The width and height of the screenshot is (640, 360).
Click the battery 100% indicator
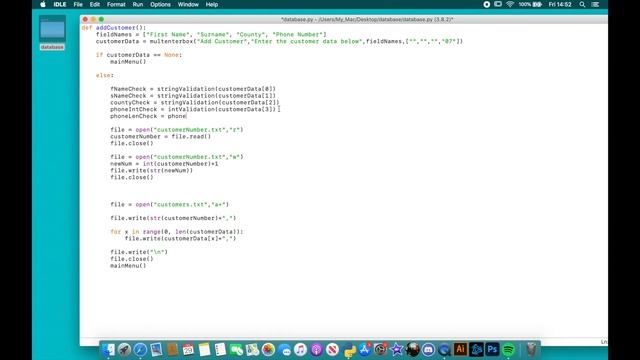coord(530,4)
